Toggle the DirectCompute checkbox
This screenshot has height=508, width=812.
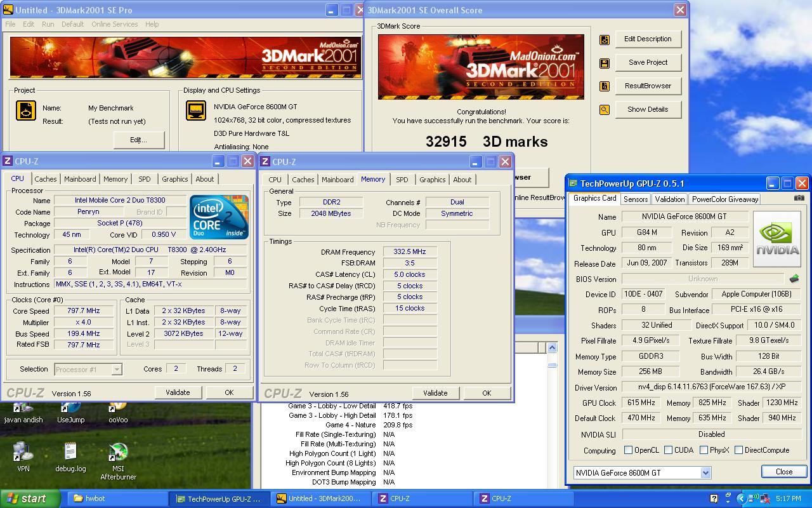(738, 450)
